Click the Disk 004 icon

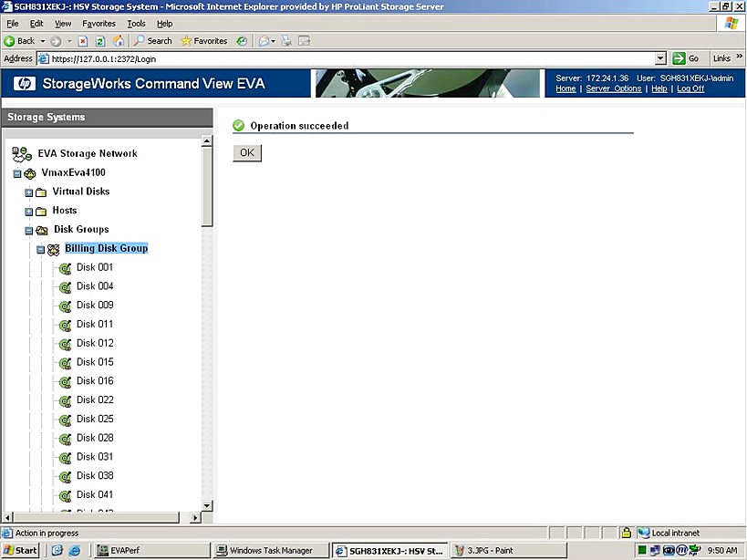[65, 287]
